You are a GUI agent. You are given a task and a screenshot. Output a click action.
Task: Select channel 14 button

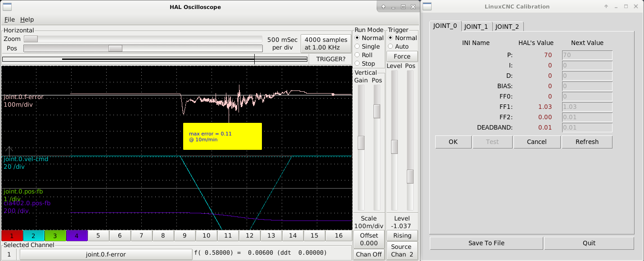(293, 236)
